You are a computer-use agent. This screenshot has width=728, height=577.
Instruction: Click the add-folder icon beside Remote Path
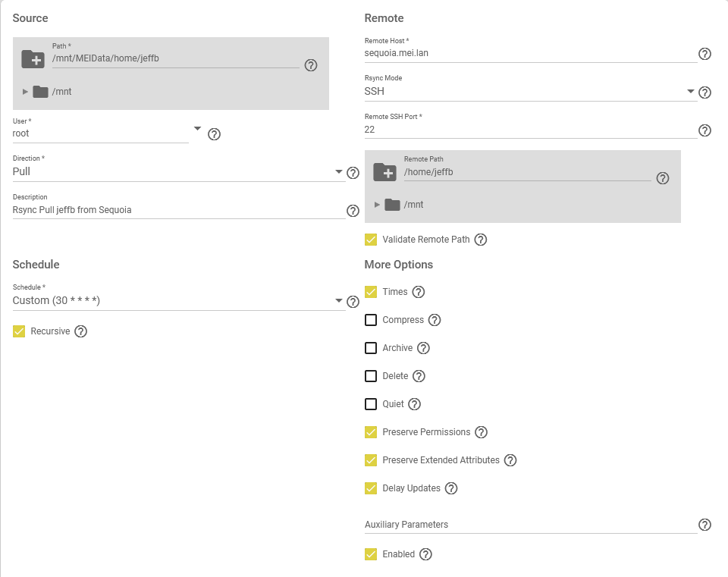(384, 172)
